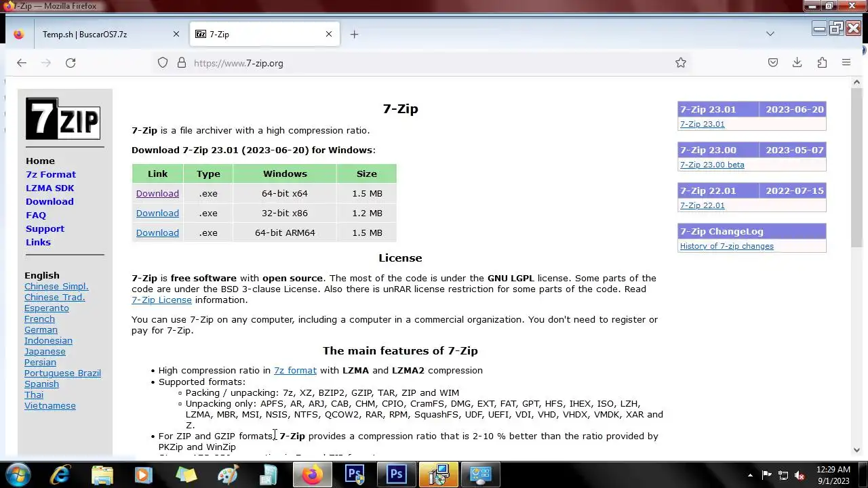Switch language to Vietnamese
Screen dimensions: 868x488
[50, 406]
